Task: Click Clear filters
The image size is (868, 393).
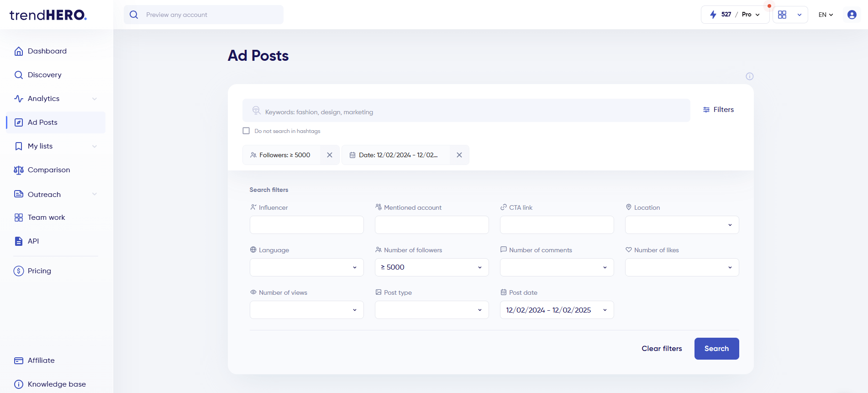Action: tap(662, 349)
